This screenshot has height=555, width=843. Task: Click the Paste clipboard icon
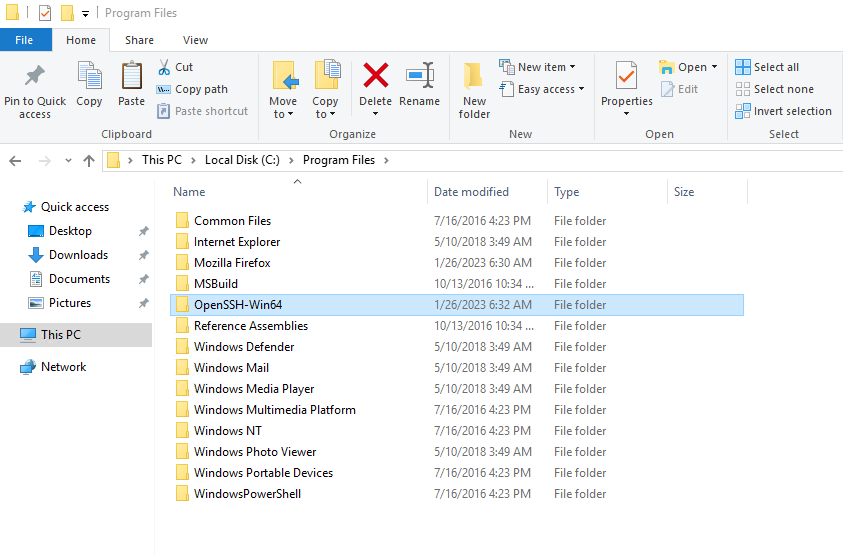click(132, 75)
